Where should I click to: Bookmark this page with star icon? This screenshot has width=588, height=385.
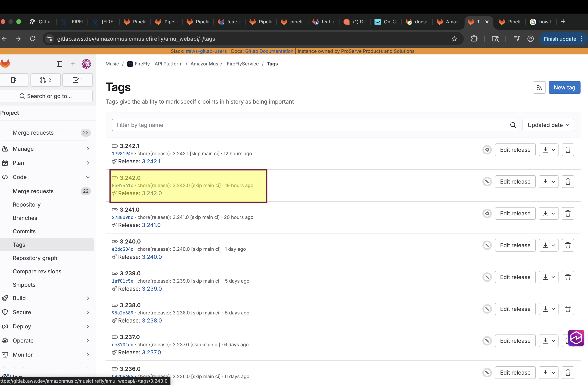point(454,39)
